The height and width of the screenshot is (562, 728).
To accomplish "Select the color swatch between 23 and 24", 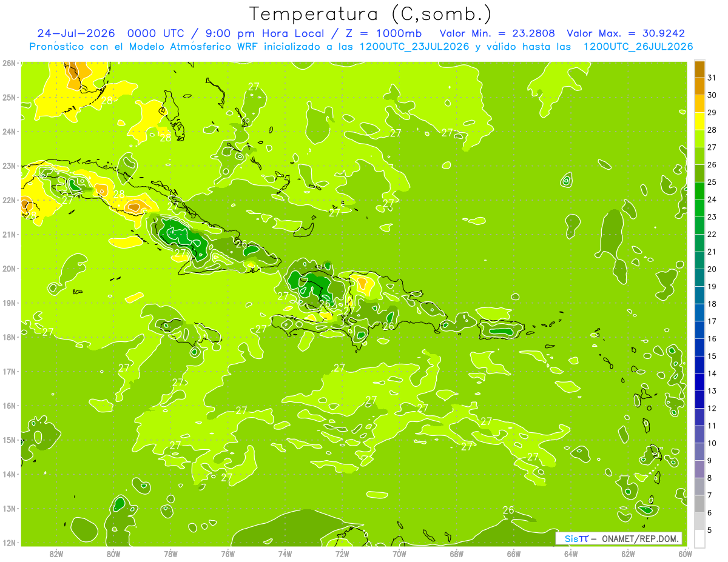I will pyautogui.click(x=699, y=208).
